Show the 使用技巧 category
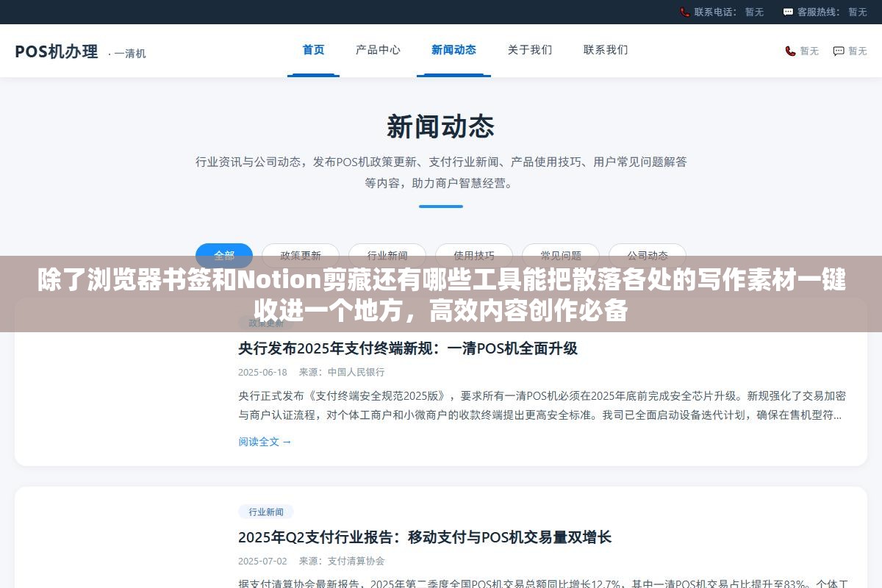 474,255
